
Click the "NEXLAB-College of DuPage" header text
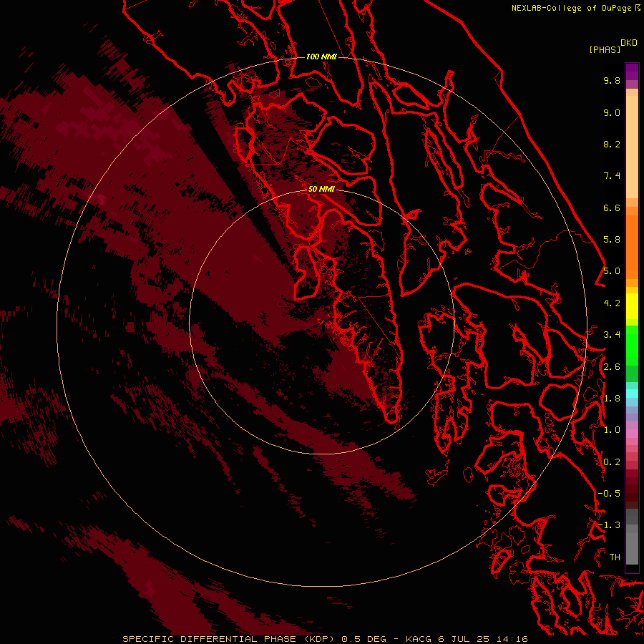(x=571, y=8)
